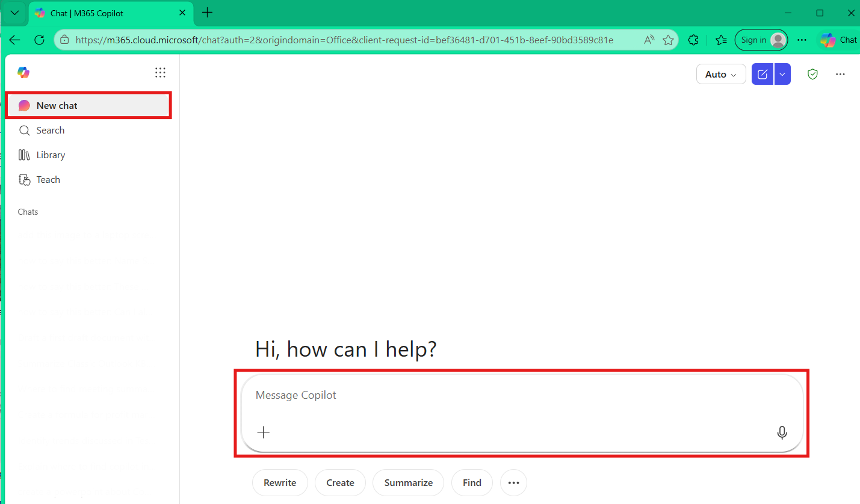This screenshot has height=504, width=860.
Task: Click the microphone dictation icon
Action: point(782,432)
